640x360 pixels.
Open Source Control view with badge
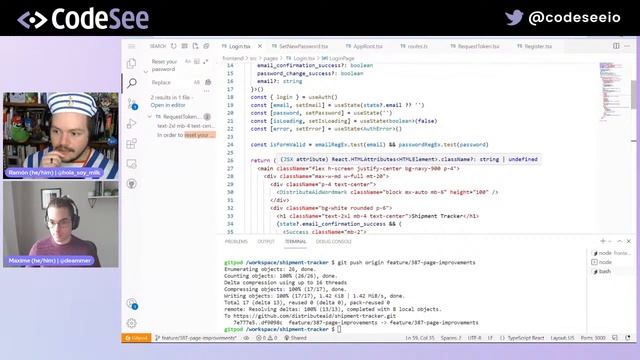[131, 104]
